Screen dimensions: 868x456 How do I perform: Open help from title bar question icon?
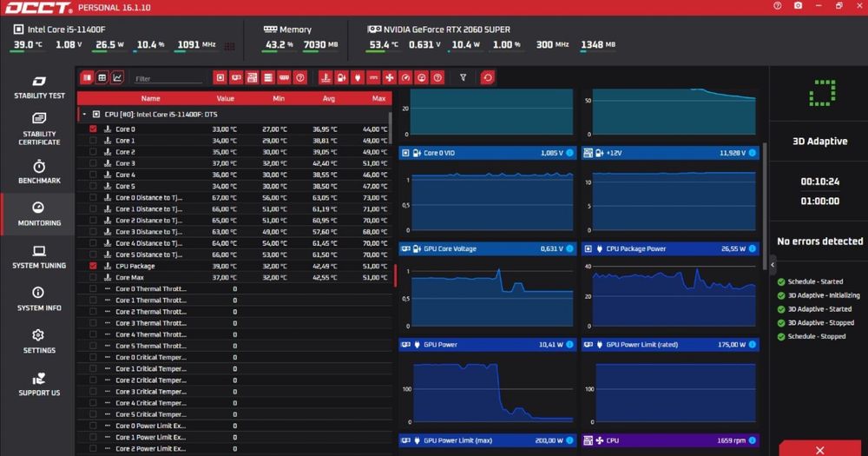(x=777, y=6)
